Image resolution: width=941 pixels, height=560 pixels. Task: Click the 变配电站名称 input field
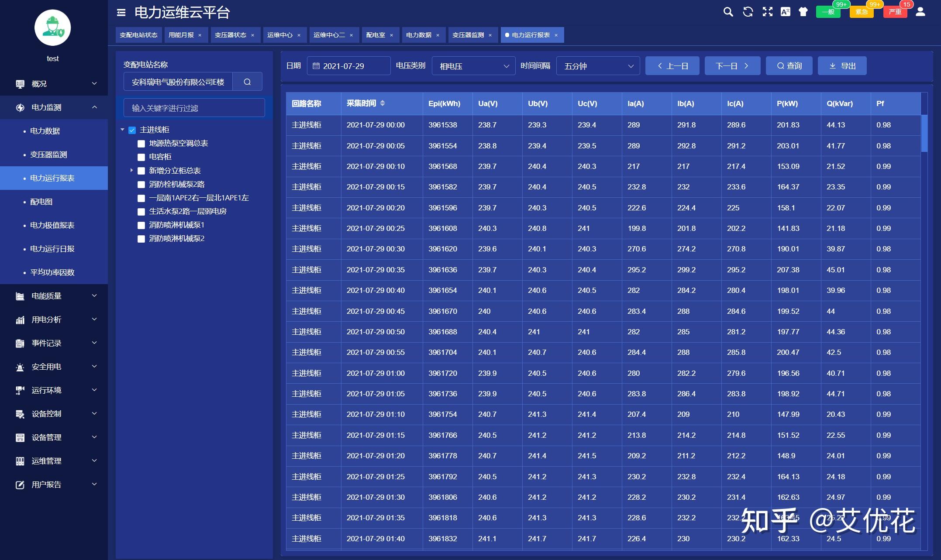click(178, 82)
